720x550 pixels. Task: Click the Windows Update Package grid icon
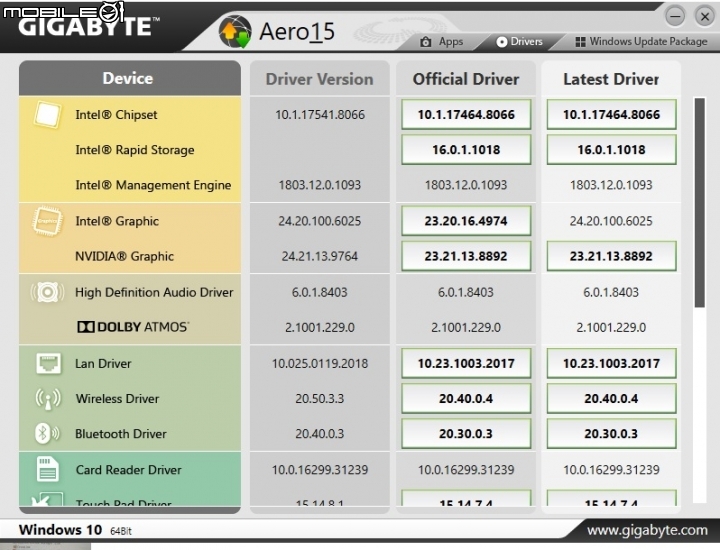580,42
